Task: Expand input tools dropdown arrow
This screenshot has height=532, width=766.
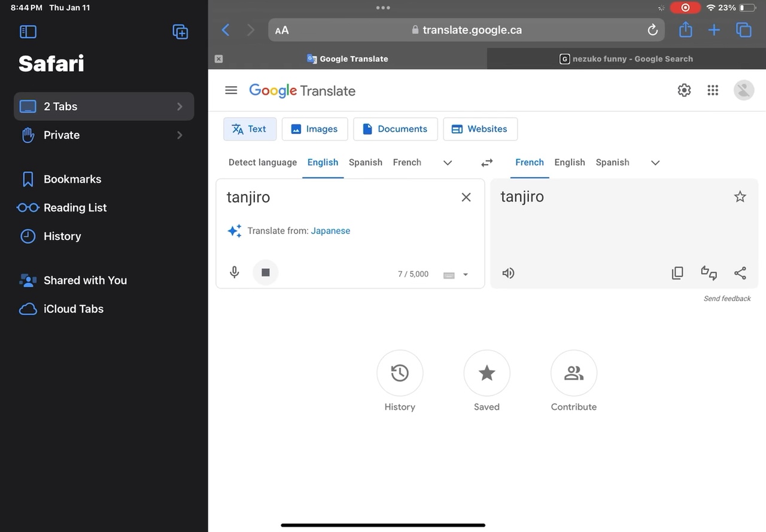Action: 466,275
